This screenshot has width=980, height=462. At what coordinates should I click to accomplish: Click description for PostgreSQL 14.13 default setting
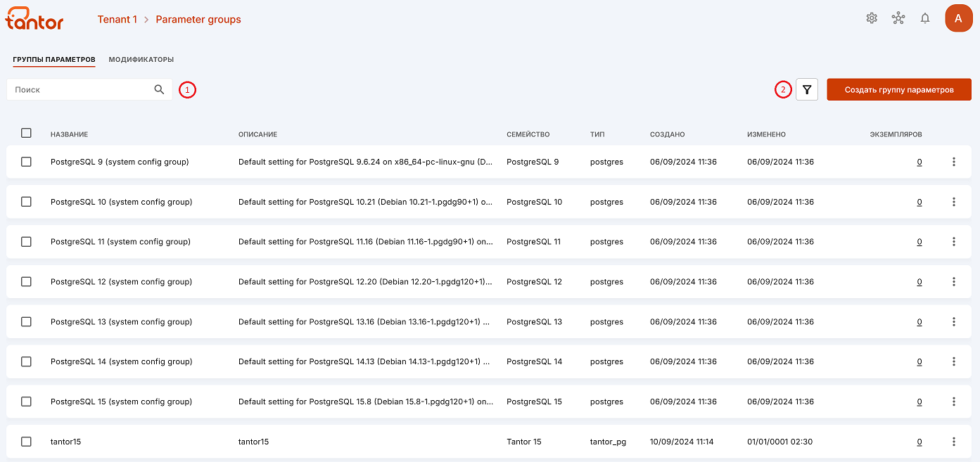click(x=365, y=361)
